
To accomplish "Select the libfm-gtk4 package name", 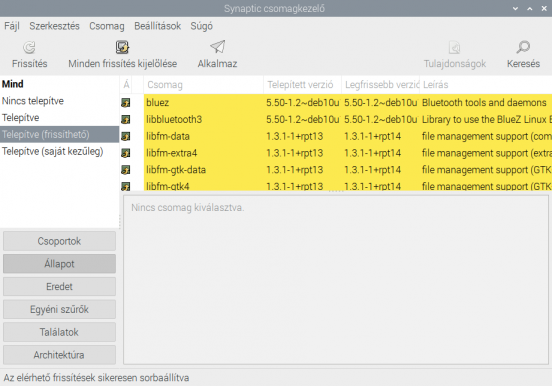I will click(x=168, y=186).
